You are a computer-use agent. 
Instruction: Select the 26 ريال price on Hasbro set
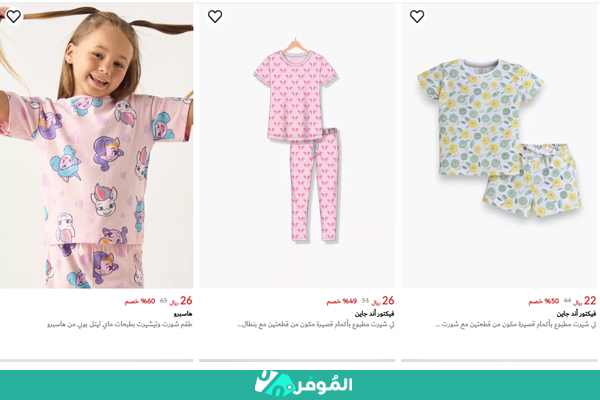tap(181, 301)
